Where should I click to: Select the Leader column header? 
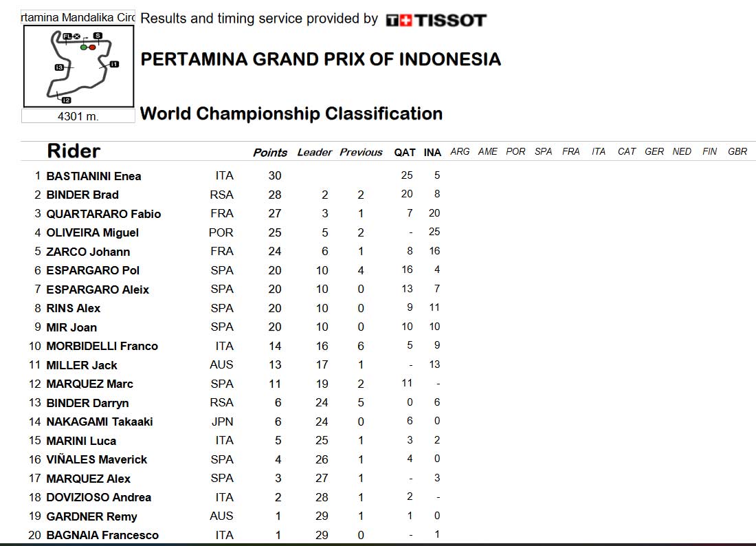tap(314, 153)
